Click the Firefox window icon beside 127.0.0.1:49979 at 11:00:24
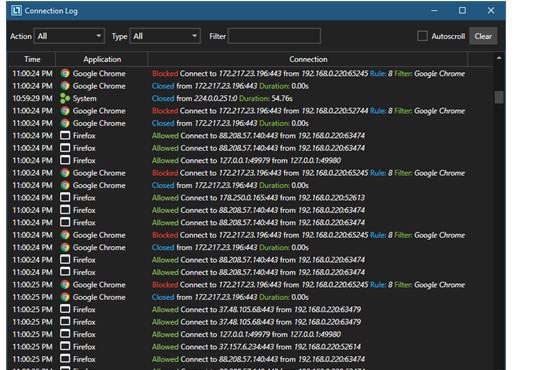This screenshot has height=370, width=537. 65,160
